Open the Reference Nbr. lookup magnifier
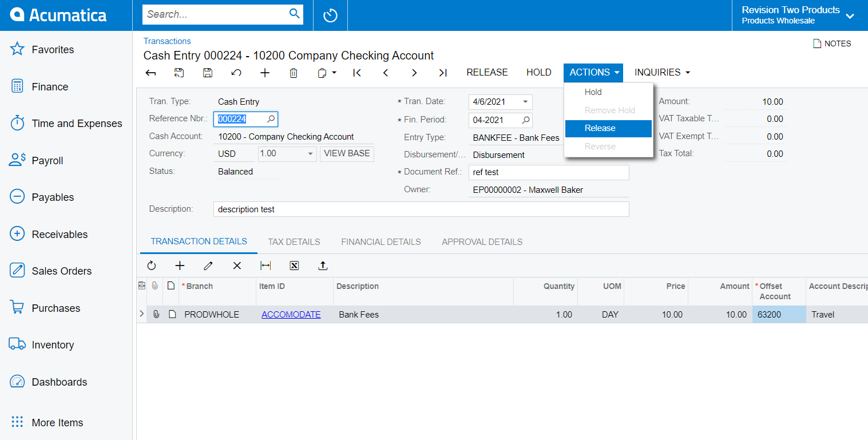Image resolution: width=868 pixels, height=440 pixels. 271,119
